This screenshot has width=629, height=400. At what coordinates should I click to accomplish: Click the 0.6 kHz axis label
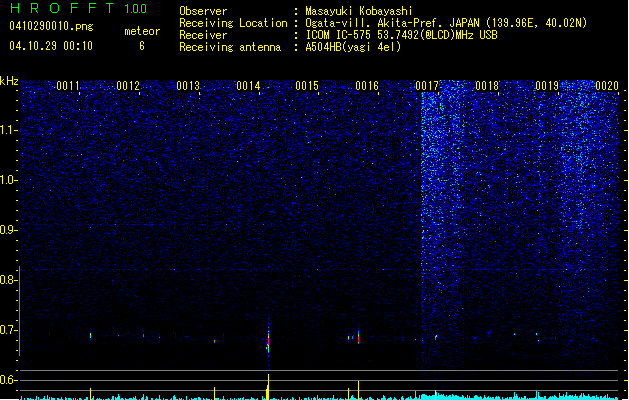coord(8,380)
